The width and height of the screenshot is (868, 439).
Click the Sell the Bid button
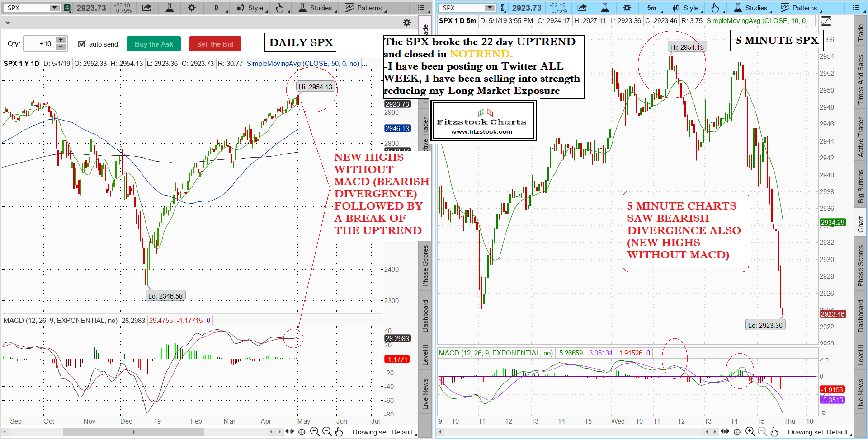(215, 44)
